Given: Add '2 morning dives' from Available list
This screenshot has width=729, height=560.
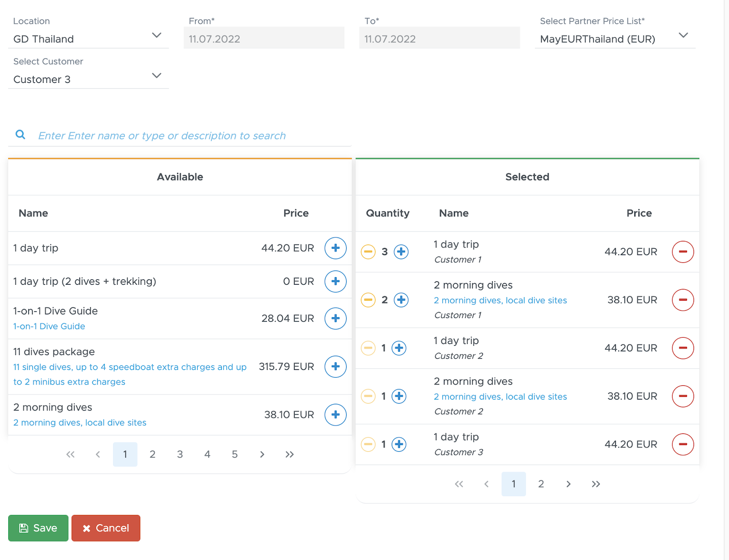Looking at the screenshot, I should tap(335, 415).
